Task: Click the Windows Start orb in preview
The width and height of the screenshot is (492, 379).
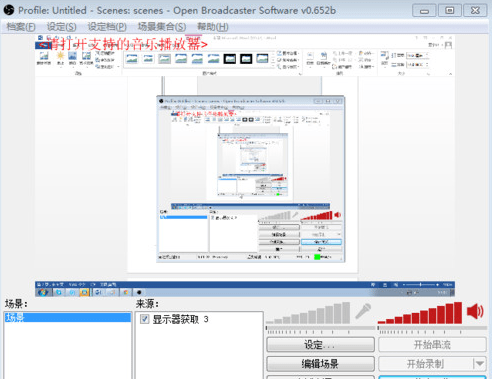Action: (x=43, y=292)
